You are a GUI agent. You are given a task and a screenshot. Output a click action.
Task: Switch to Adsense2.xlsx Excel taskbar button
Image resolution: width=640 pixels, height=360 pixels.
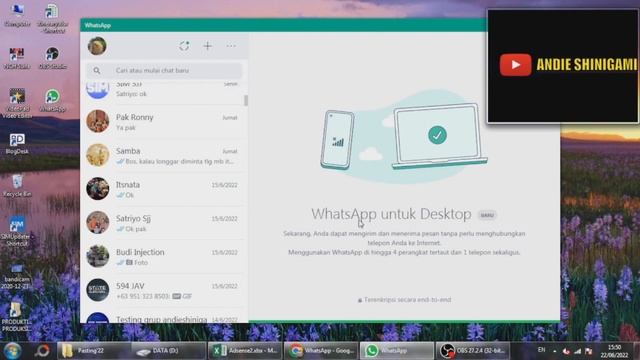(x=245, y=351)
